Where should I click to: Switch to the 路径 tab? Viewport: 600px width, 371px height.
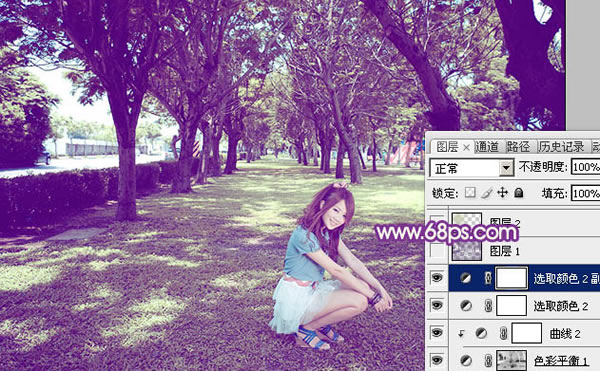[518, 146]
